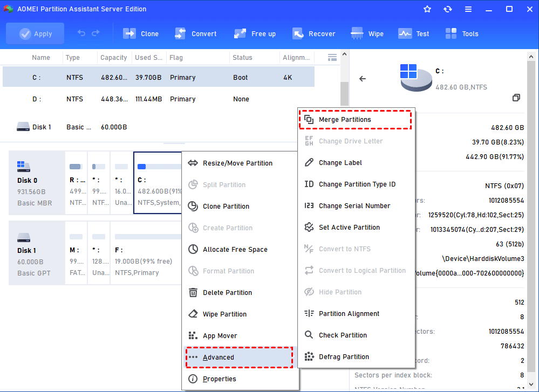Click the copy icon in details panel
Image resolution: width=539 pixels, height=392 pixels.
tap(516, 98)
